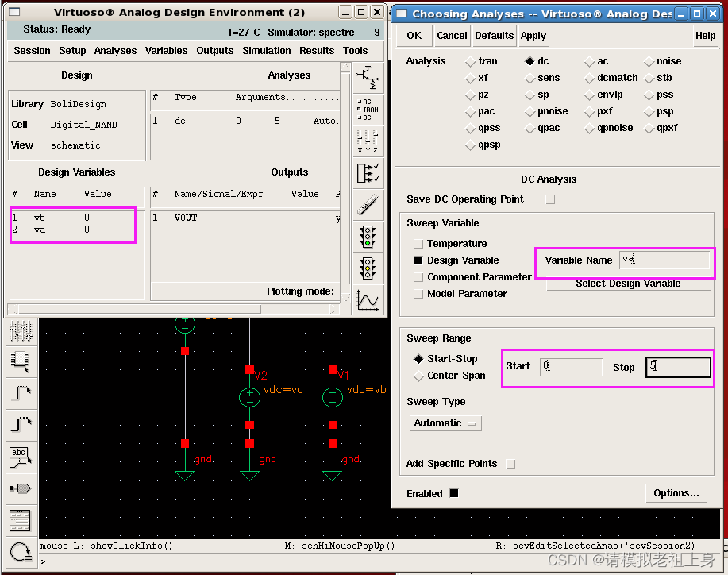The image size is (728, 575).
Task: Click the vertical scrollbar beside Analyses pane
Action: tap(345, 183)
